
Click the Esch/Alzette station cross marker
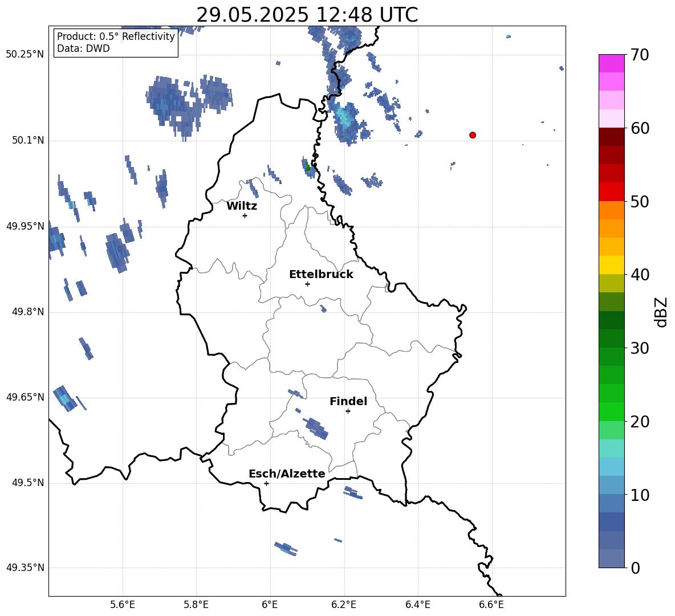[x=266, y=483]
